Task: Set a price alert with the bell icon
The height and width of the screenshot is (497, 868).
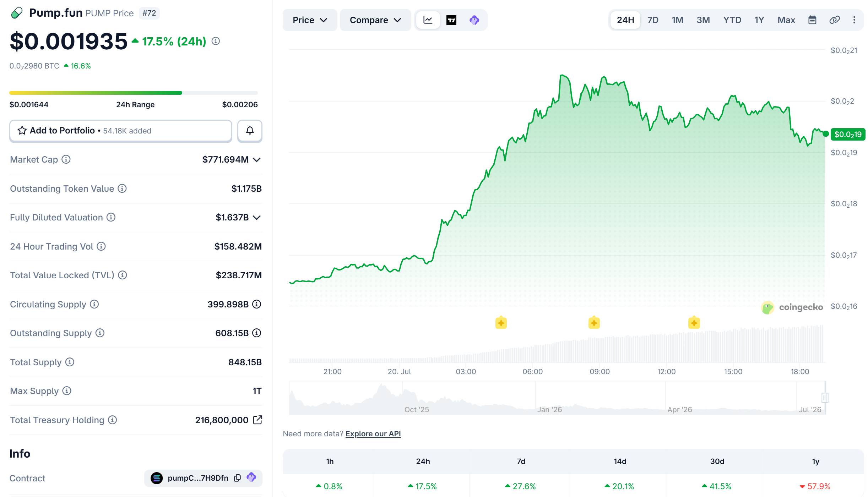Action: [x=250, y=131]
